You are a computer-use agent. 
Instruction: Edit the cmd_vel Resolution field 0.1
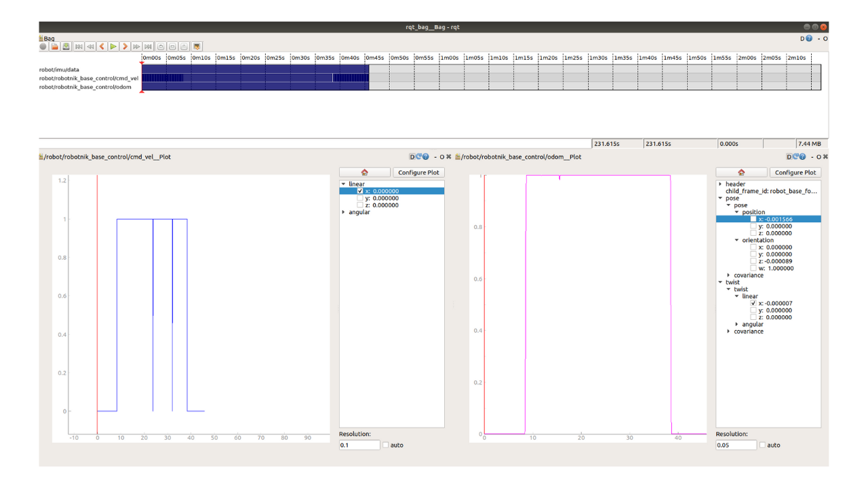tap(359, 445)
